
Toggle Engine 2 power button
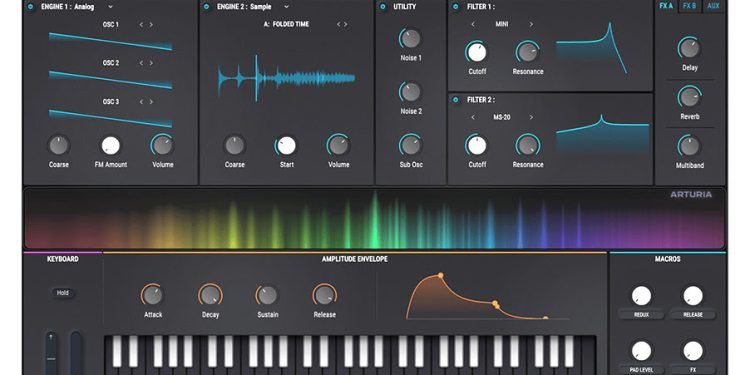[206, 7]
